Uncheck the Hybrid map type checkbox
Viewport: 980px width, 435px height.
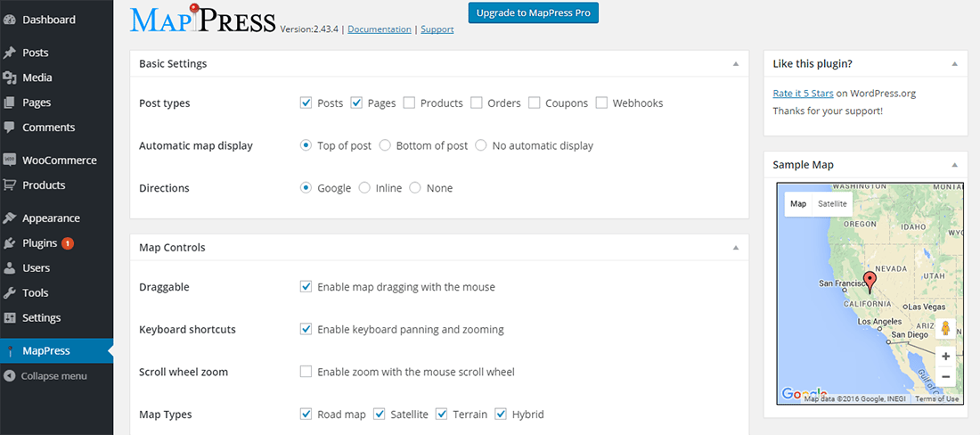(x=500, y=414)
